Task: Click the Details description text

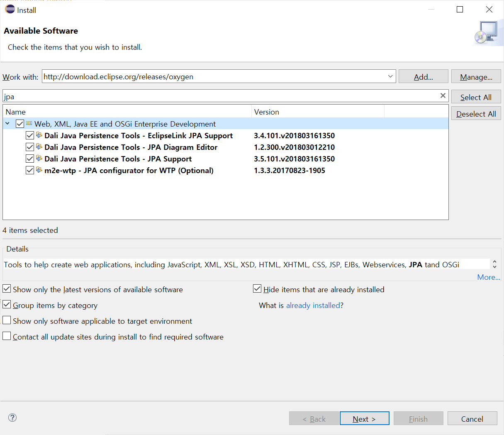Action: pos(231,264)
